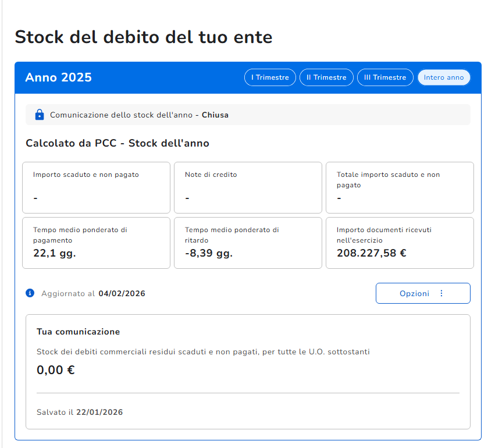
Task: Click the Calcolato da PCC - Stock dell'anno heading
Action: [117, 143]
